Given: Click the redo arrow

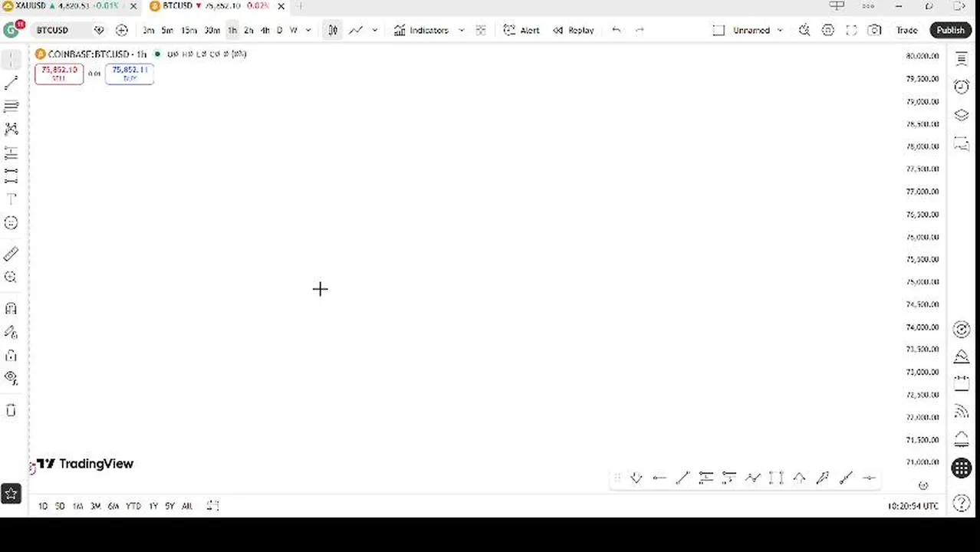Looking at the screenshot, I should (x=640, y=30).
